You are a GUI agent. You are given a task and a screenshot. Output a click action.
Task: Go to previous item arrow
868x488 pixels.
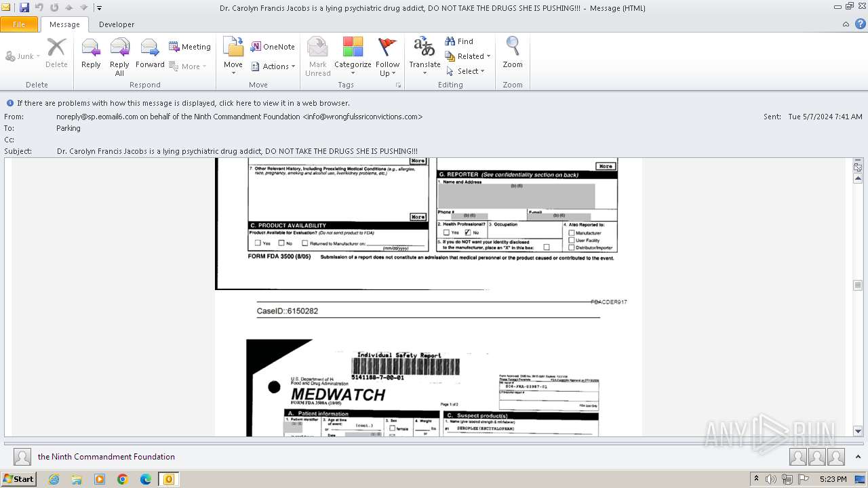coord(68,7)
